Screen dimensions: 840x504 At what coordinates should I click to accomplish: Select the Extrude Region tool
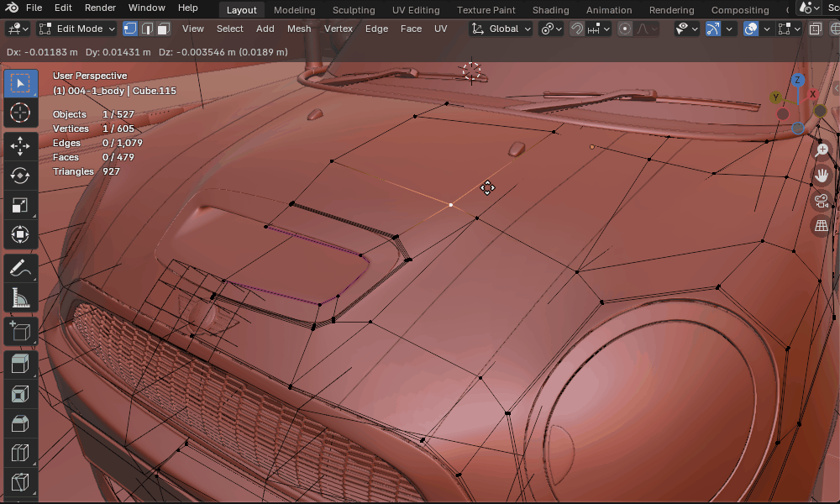pos(20,365)
